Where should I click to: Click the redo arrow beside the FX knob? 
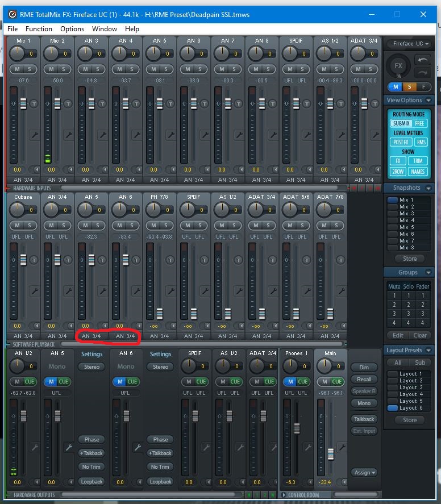[x=421, y=72]
